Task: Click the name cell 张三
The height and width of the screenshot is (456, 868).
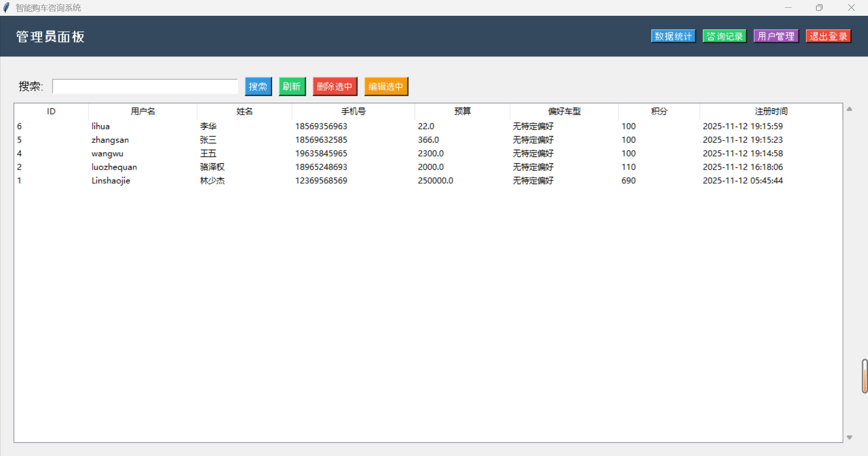Action: (208, 140)
